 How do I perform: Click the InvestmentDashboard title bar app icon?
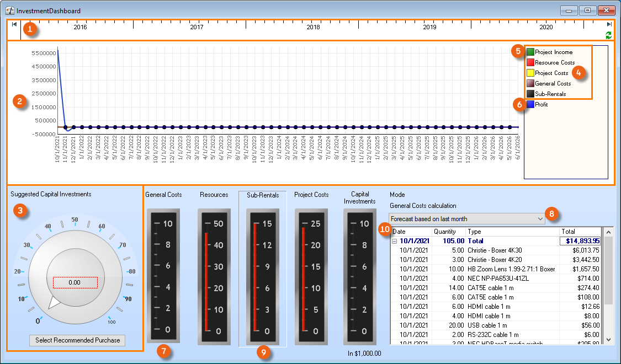coord(9,10)
